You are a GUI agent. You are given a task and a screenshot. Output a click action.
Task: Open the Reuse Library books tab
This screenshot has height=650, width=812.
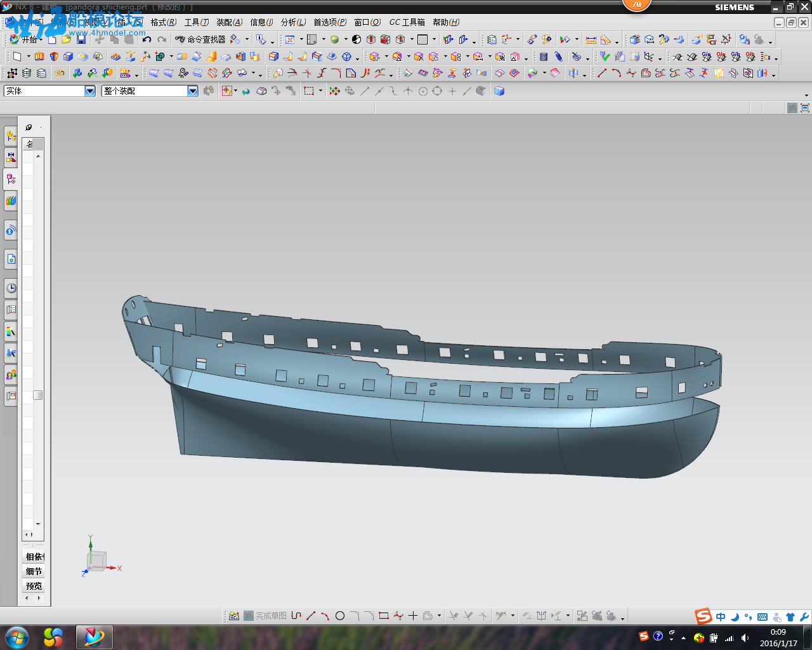11,201
